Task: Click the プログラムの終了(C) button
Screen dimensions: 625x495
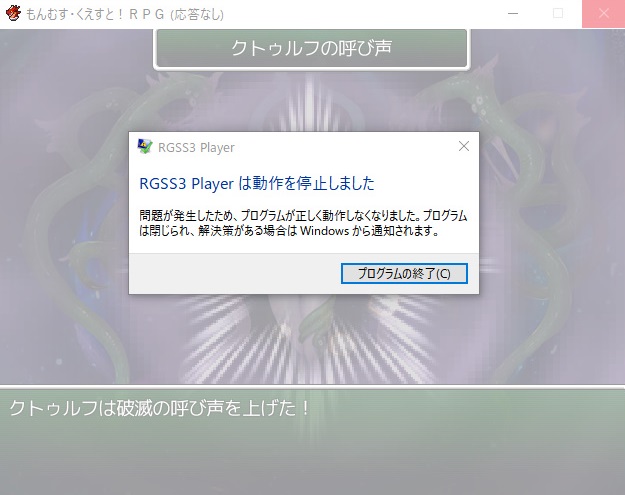Action: (404, 273)
